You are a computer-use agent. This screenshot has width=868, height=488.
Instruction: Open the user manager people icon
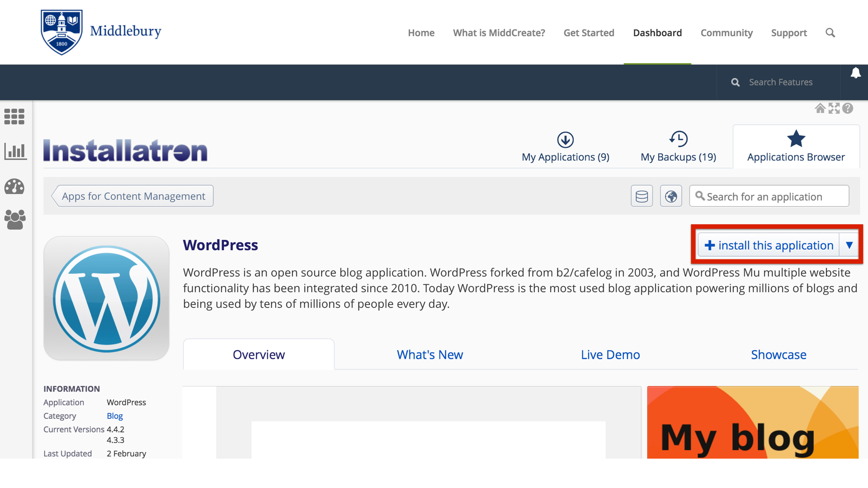click(15, 220)
